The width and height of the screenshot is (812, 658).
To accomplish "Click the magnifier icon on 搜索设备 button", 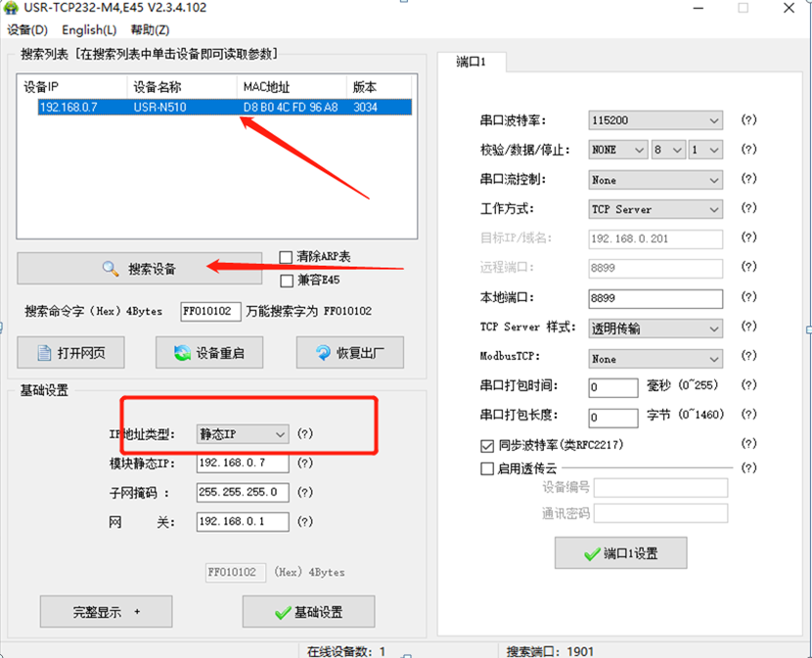I will click(111, 269).
